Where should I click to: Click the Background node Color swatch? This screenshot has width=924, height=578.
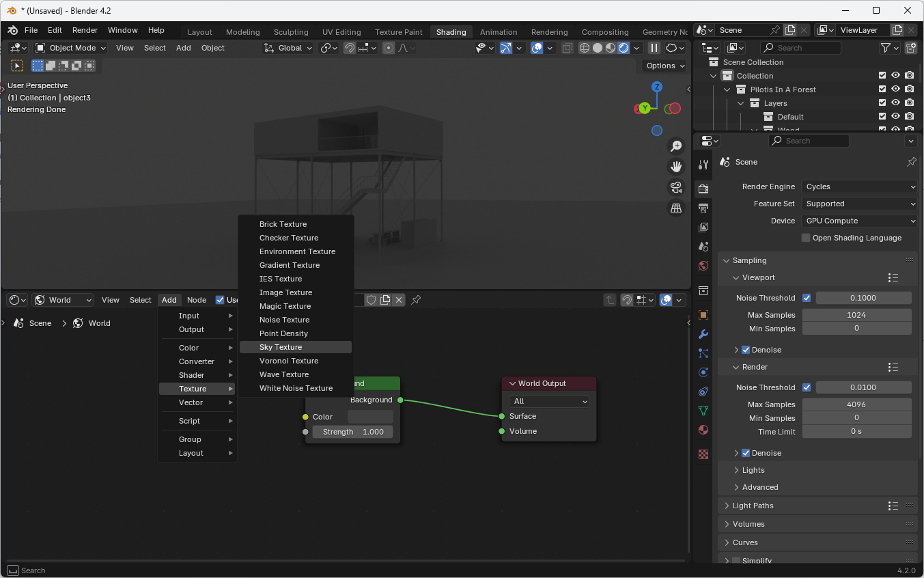coord(370,417)
